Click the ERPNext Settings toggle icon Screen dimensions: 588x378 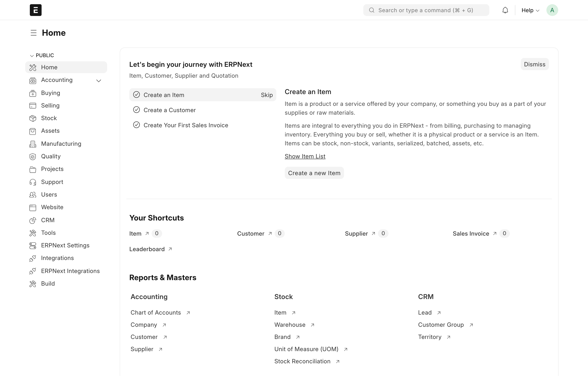33,246
